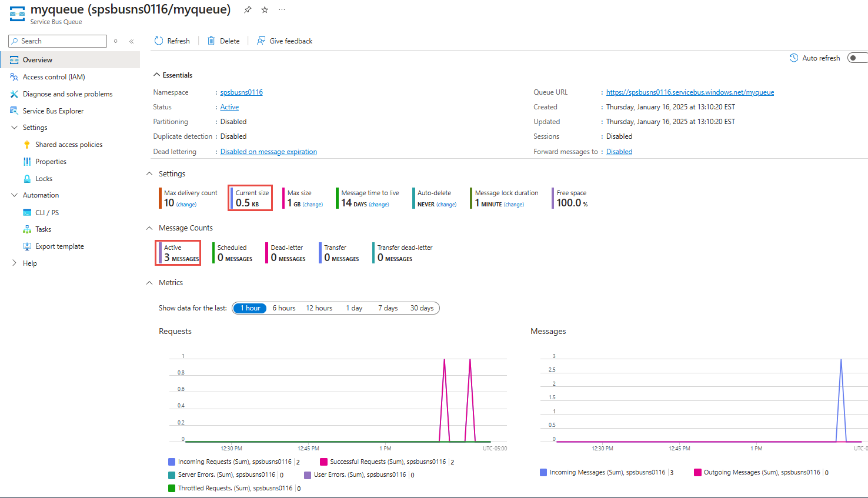
Task: Change the Message time to live
Action: coord(379,205)
